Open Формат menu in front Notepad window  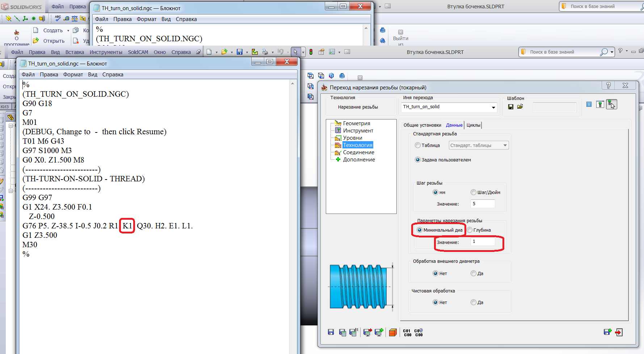pos(73,75)
